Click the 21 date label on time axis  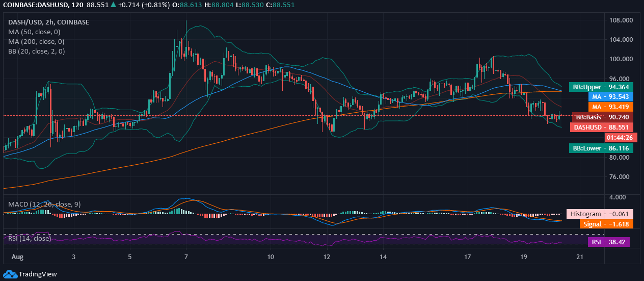point(579,256)
